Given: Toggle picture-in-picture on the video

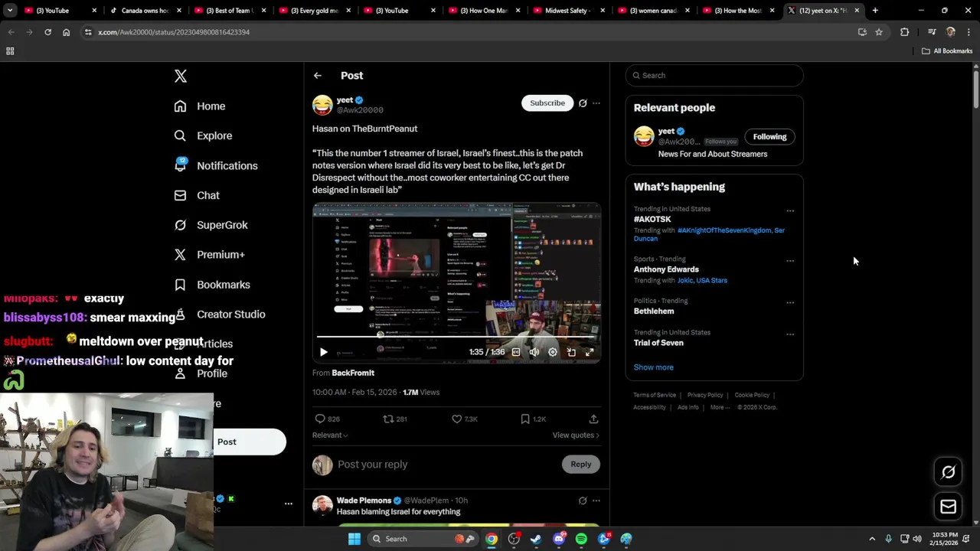Looking at the screenshot, I should [x=571, y=352].
